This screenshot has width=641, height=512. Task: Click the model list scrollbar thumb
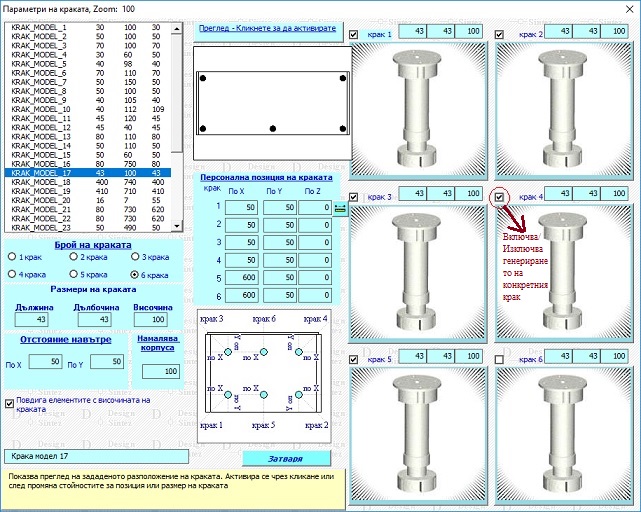177,93
